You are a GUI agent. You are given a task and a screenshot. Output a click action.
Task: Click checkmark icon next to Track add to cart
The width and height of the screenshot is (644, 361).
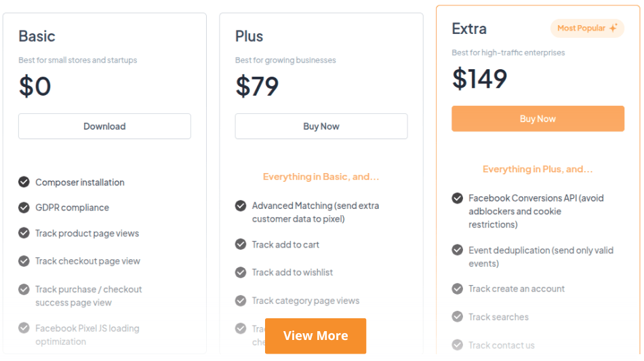tap(241, 244)
